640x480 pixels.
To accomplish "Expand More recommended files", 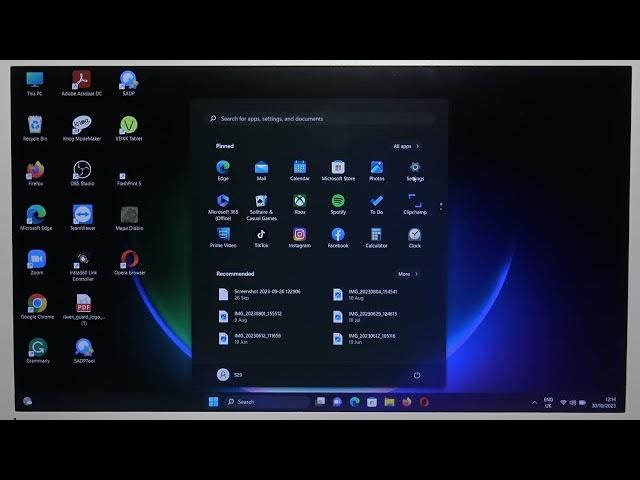I will [x=408, y=273].
